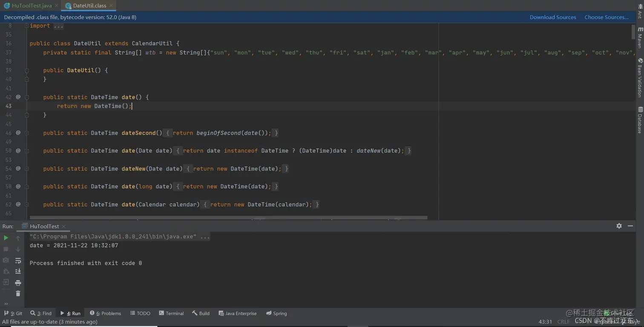
Task: Hide the Run tool window
Action: pyautogui.click(x=631, y=226)
